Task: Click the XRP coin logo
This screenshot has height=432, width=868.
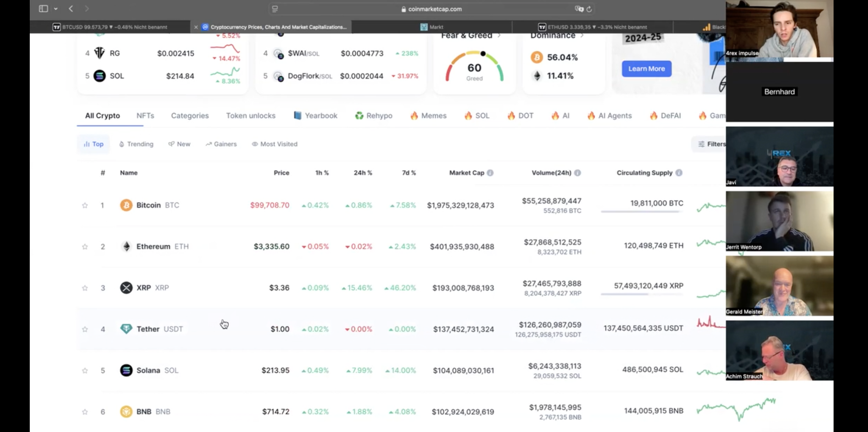Action: tap(126, 288)
